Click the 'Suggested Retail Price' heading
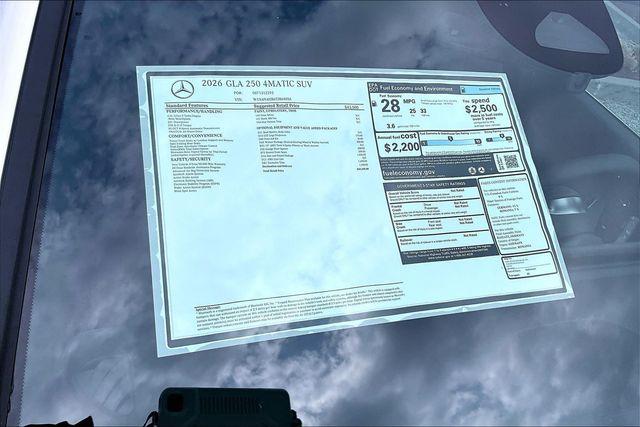 point(276,105)
